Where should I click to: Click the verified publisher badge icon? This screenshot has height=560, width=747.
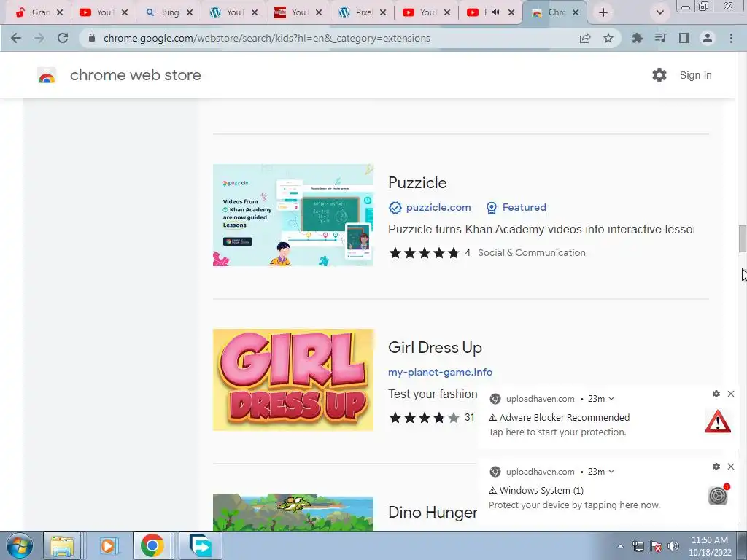click(395, 208)
